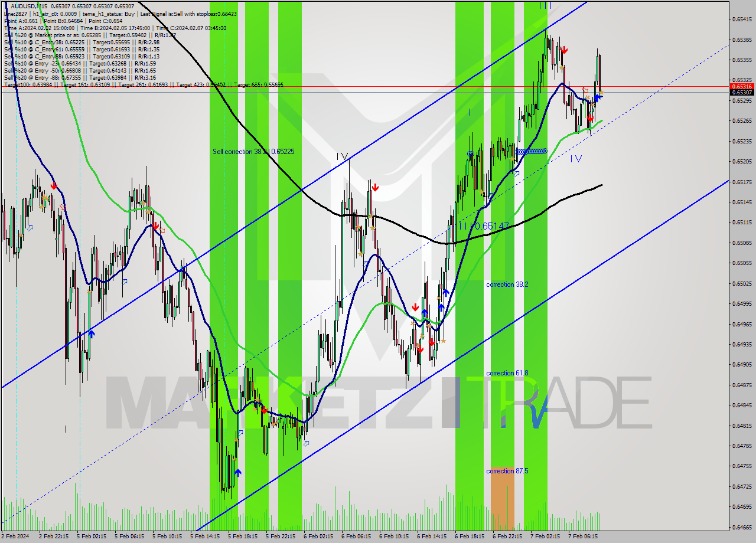Click the 'correction 38.2' label
The image size is (756, 543).
[507, 284]
